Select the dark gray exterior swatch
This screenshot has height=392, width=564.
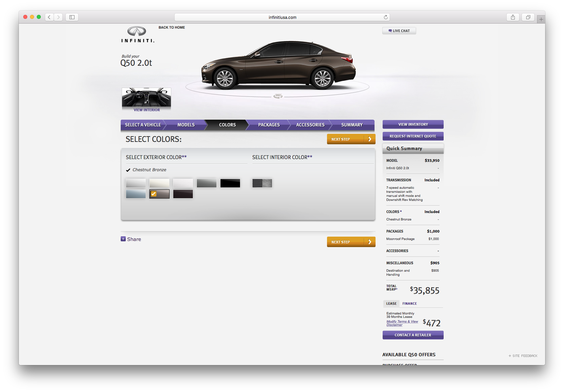207,183
